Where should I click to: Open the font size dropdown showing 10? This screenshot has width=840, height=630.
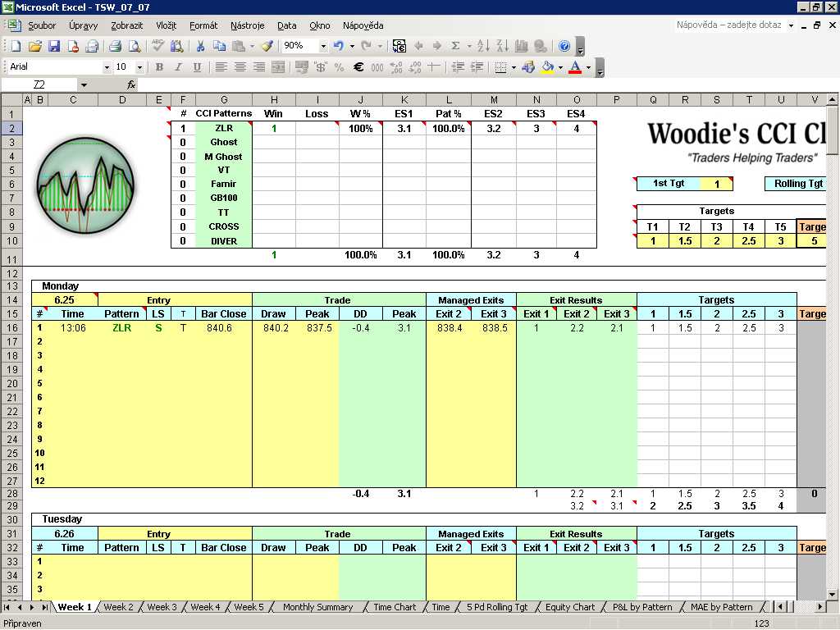coord(139,67)
